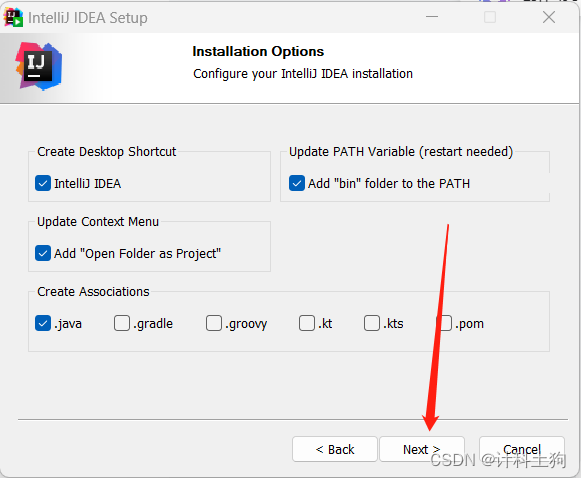Click the IntelliJ IDEA title bar icon
Viewport: 581px width, 478px height.
(13, 17)
